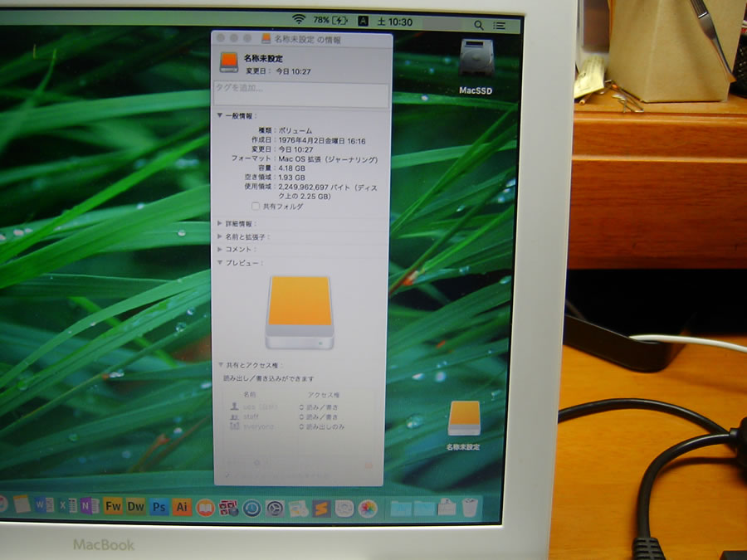Open iBooks from the Dock
The width and height of the screenshot is (747, 560).
pos(205,508)
